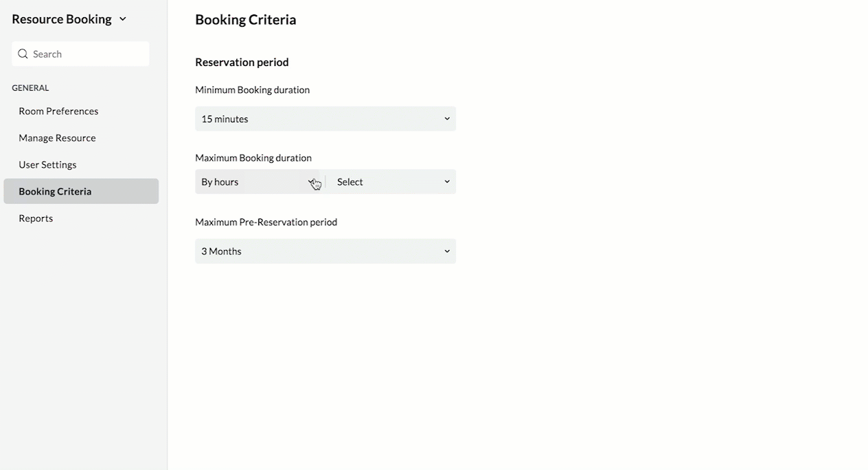Click the Resource Booking title
The height and width of the screenshot is (470, 868).
tap(62, 19)
